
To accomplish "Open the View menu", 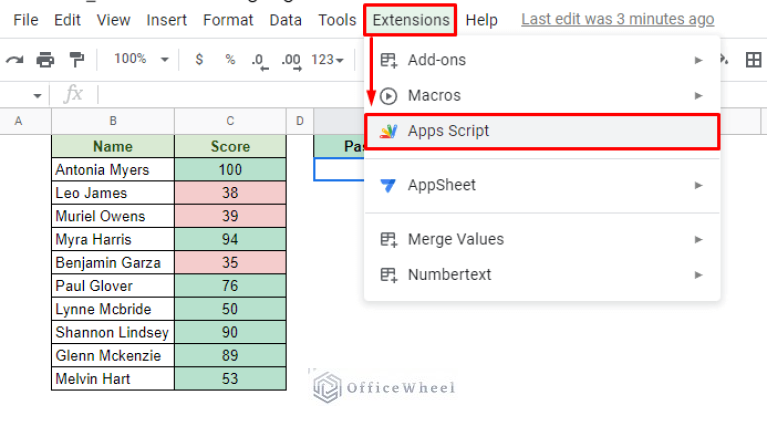I will point(113,20).
